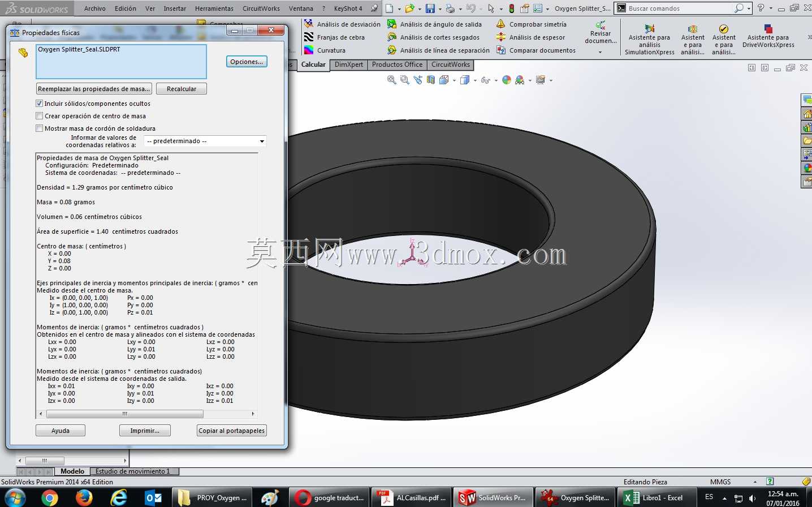Click Revisar documento icon

pos(601,25)
